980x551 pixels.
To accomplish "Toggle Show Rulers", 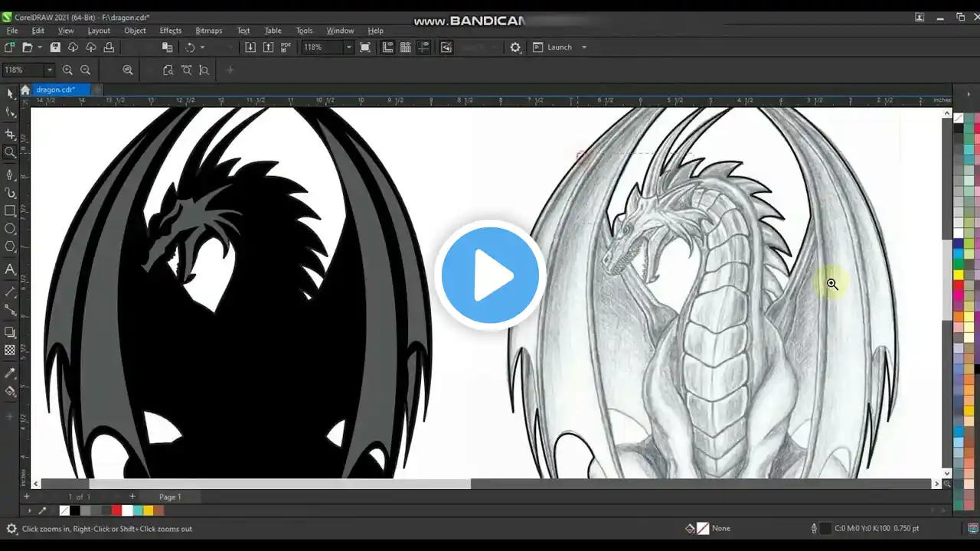I will [x=387, y=47].
